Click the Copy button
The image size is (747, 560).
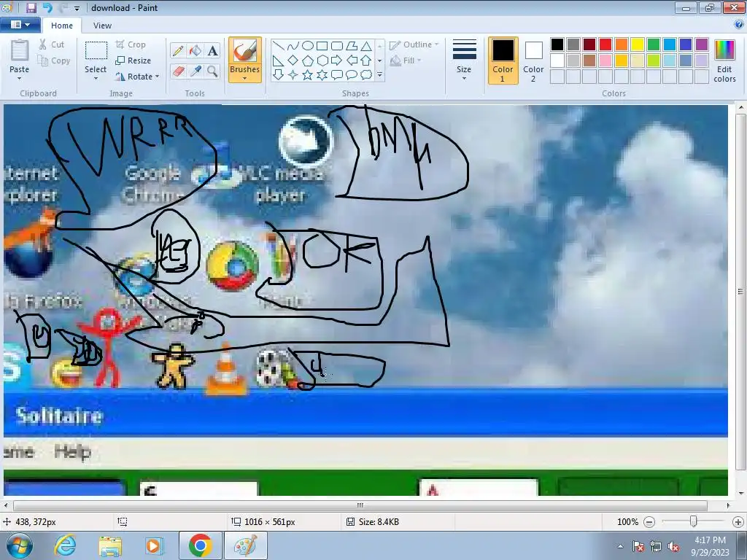(54, 61)
